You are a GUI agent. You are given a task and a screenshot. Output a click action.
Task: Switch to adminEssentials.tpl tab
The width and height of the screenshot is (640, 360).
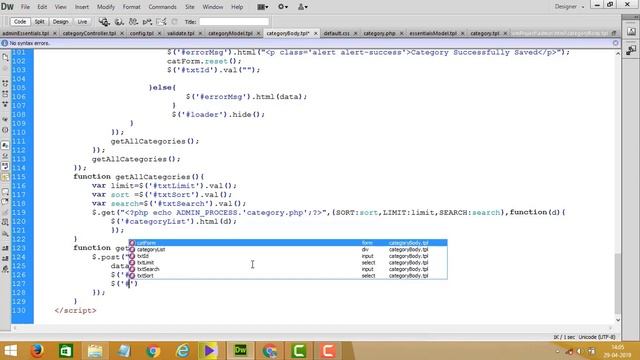(25, 33)
